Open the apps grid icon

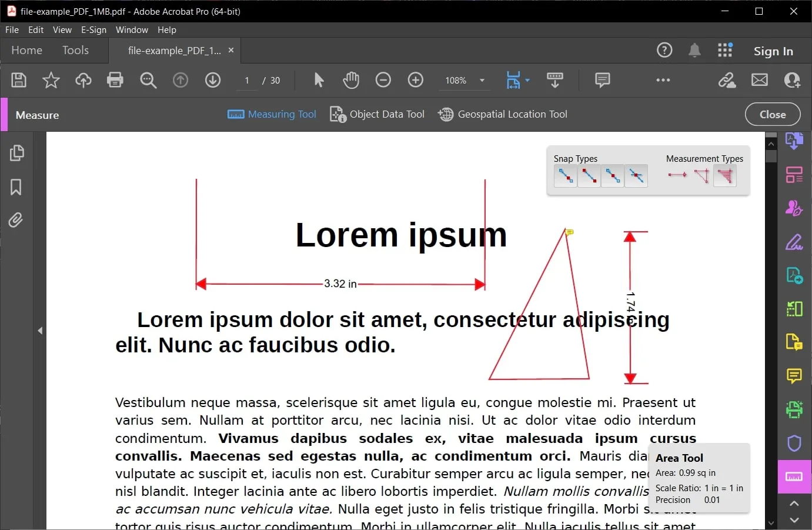pyautogui.click(x=725, y=51)
